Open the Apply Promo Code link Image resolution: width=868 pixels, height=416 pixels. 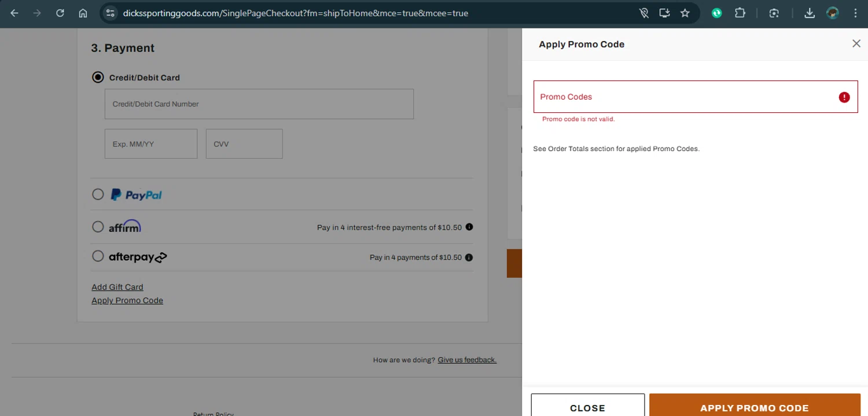(127, 300)
